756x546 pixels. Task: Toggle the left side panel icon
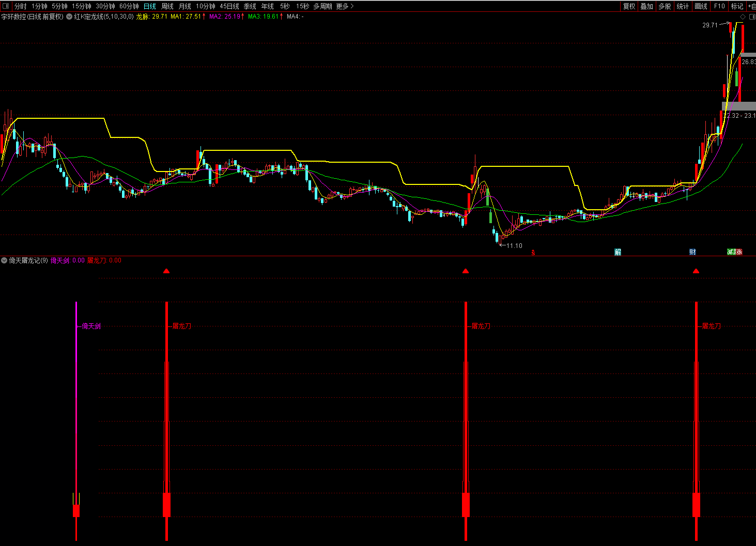(x=6, y=6)
